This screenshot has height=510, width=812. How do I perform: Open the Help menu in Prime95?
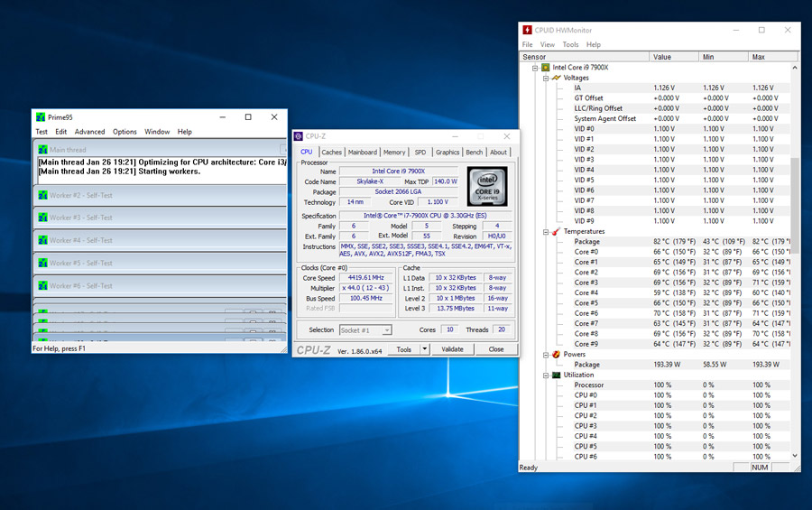coord(184,132)
